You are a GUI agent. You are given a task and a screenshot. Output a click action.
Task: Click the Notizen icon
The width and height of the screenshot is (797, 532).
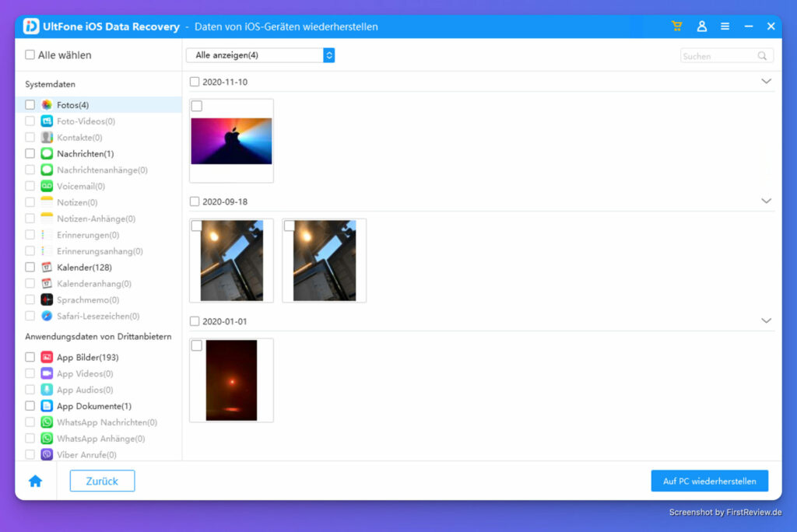(47, 202)
